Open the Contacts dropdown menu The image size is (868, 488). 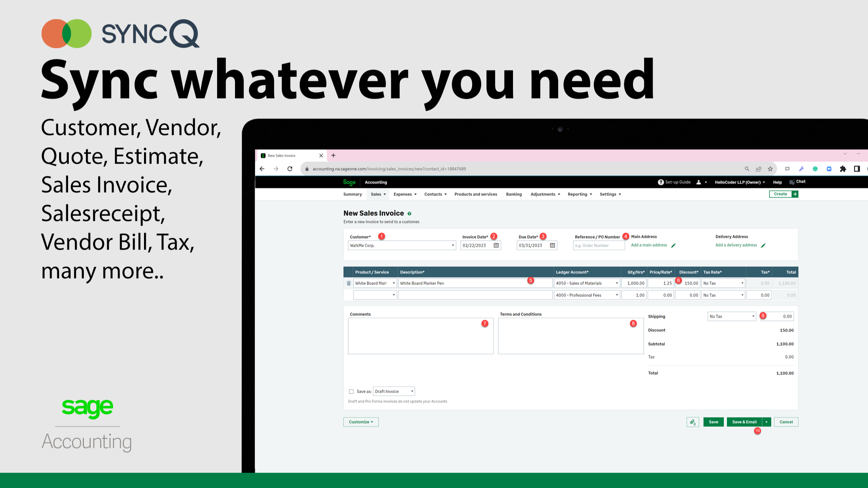[434, 194]
